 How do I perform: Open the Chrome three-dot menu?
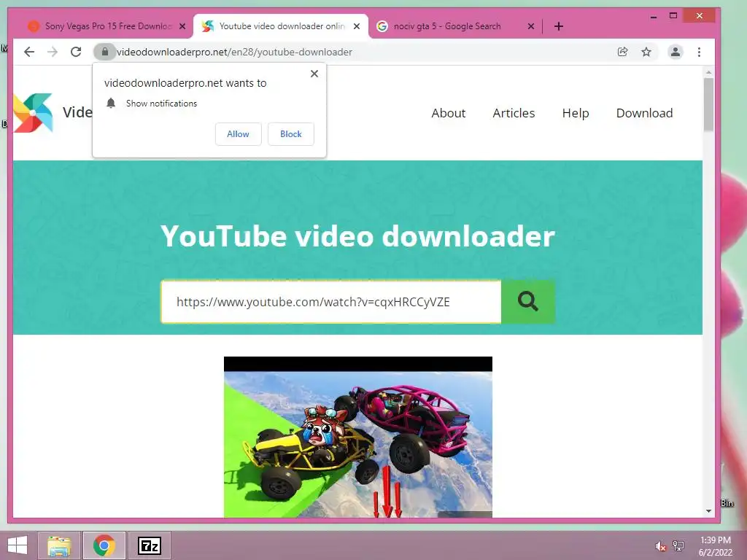tap(699, 52)
